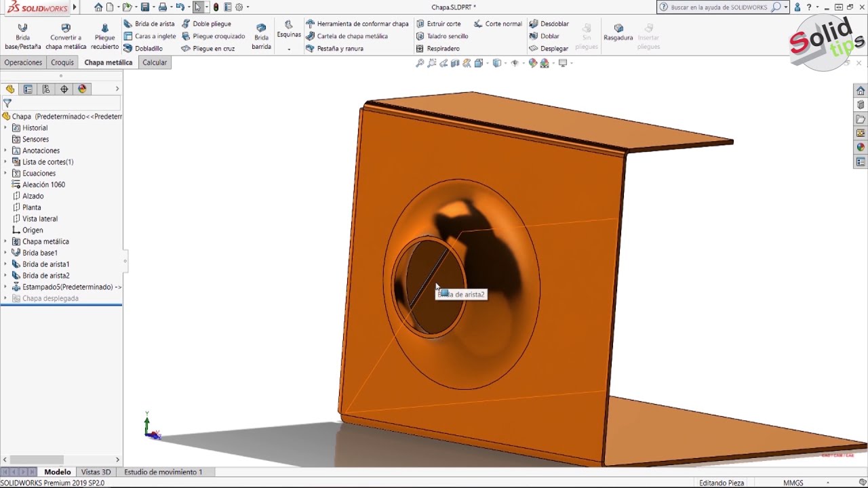Activate the Brida de arista command

[x=149, y=24]
